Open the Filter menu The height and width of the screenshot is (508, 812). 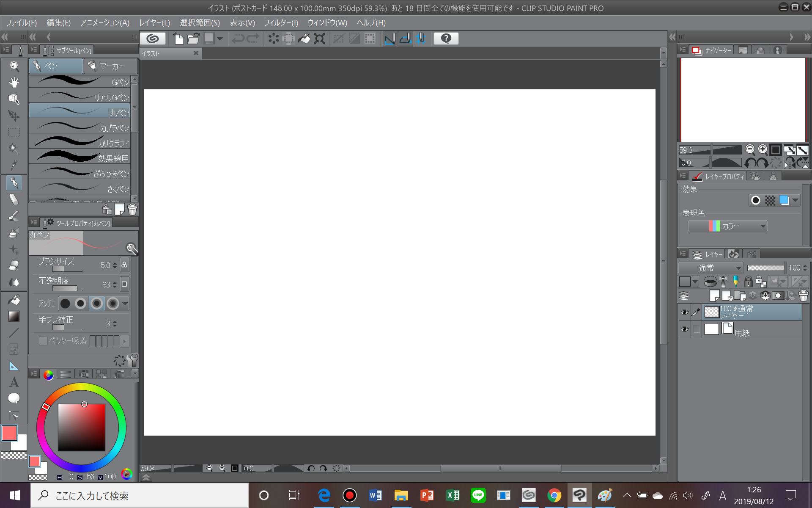[x=281, y=22]
